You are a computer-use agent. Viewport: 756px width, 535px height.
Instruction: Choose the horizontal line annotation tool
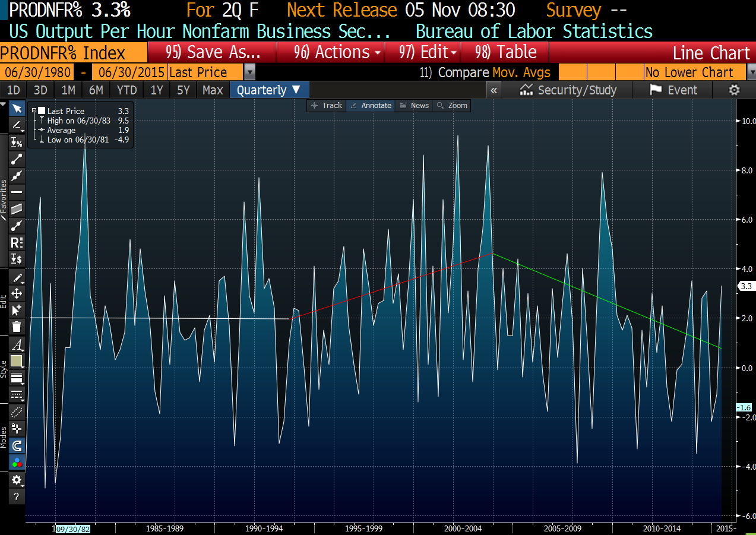click(17, 192)
